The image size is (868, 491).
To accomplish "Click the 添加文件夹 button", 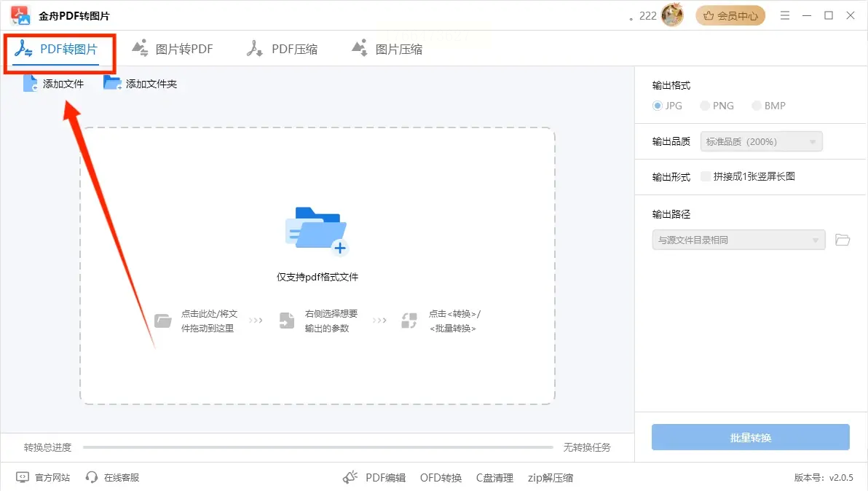I will click(141, 84).
